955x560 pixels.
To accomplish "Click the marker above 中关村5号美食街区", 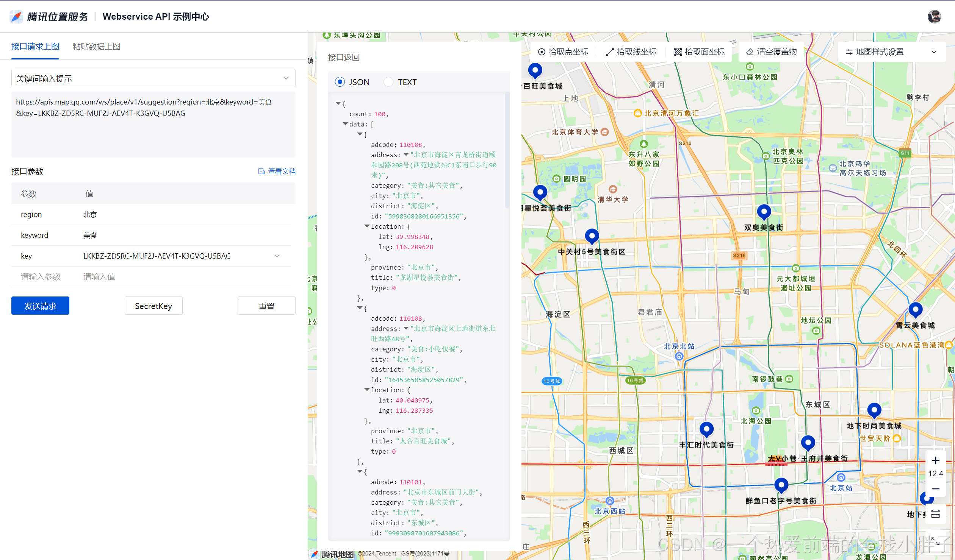I will (x=592, y=236).
